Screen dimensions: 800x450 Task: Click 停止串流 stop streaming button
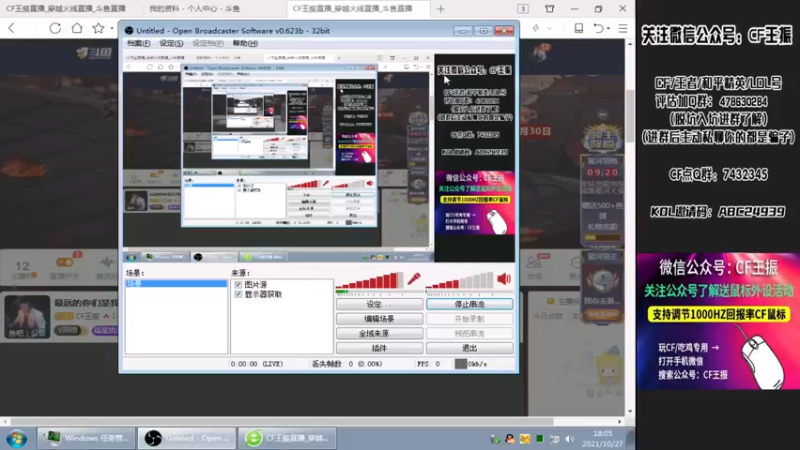pyautogui.click(x=469, y=304)
